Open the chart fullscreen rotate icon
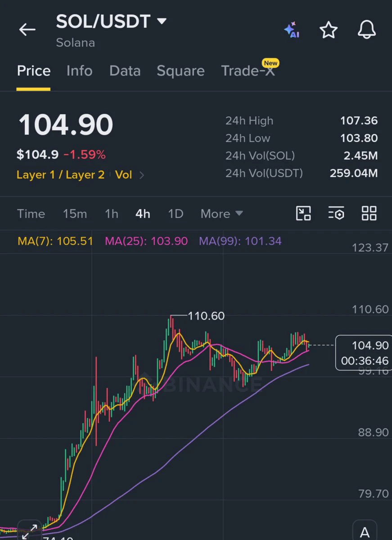This screenshot has width=392, height=540. [x=303, y=213]
